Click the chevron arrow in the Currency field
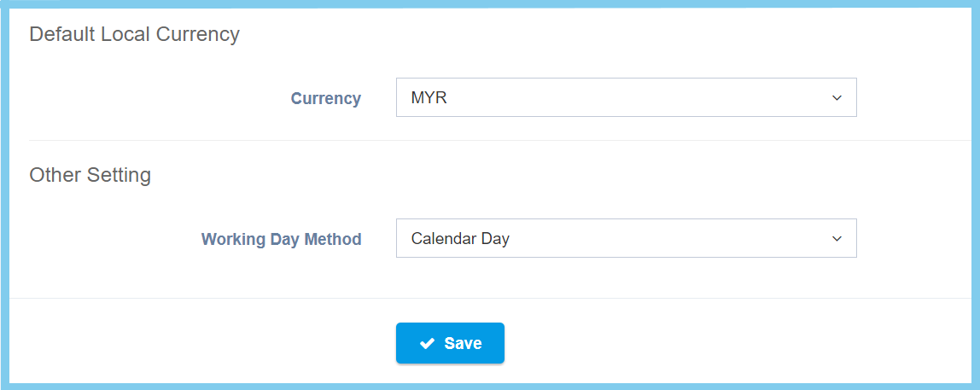 (x=837, y=98)
